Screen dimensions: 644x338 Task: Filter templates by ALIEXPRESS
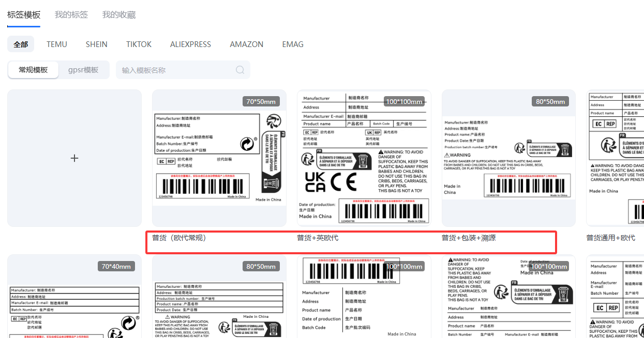(x=190, y=44)
